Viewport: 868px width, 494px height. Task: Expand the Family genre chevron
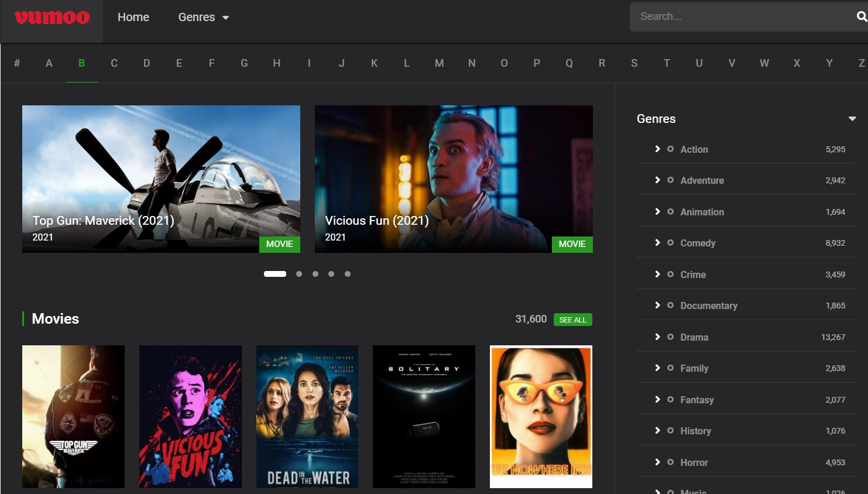657,368
